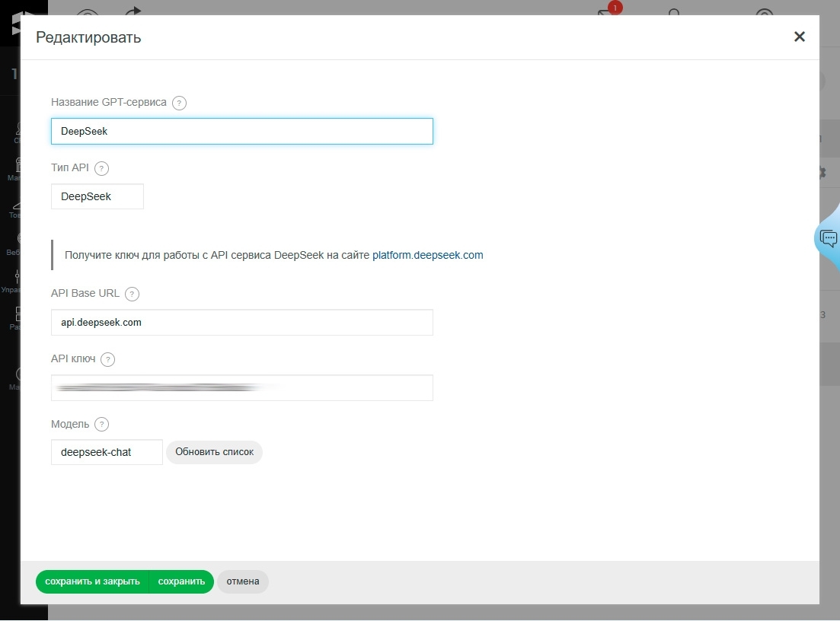Image resolution: width=840 pixels, height=621 pixels.
Task: Open notifications with the red badge
Action: [611, 9]
